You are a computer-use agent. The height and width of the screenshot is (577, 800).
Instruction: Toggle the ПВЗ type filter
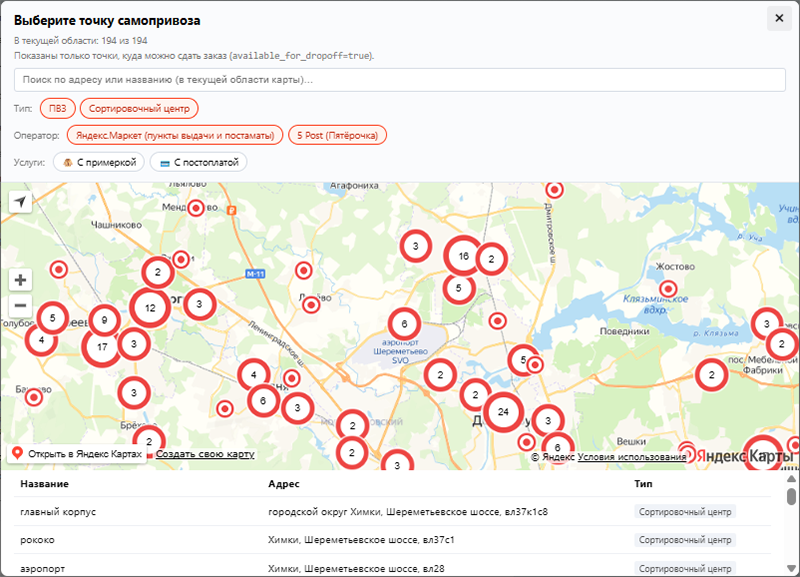pos(58,108)
